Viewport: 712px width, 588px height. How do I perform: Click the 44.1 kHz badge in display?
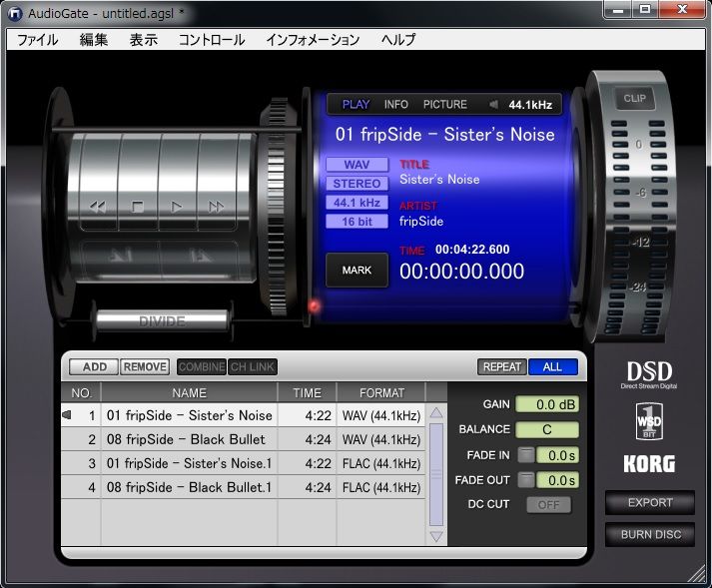[x=356, y=203]
